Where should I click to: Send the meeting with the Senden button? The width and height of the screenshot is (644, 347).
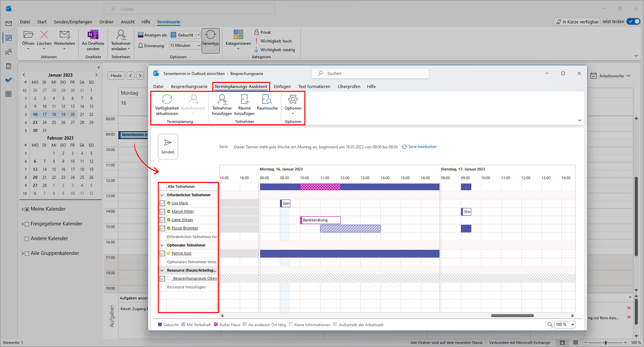click(x=168, y=147)
